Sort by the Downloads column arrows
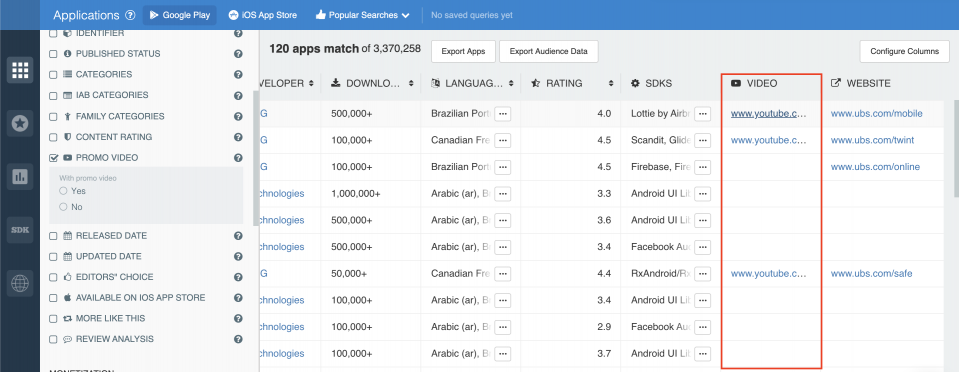This screenshot has width=959, height=372. [x=411, y=83]
